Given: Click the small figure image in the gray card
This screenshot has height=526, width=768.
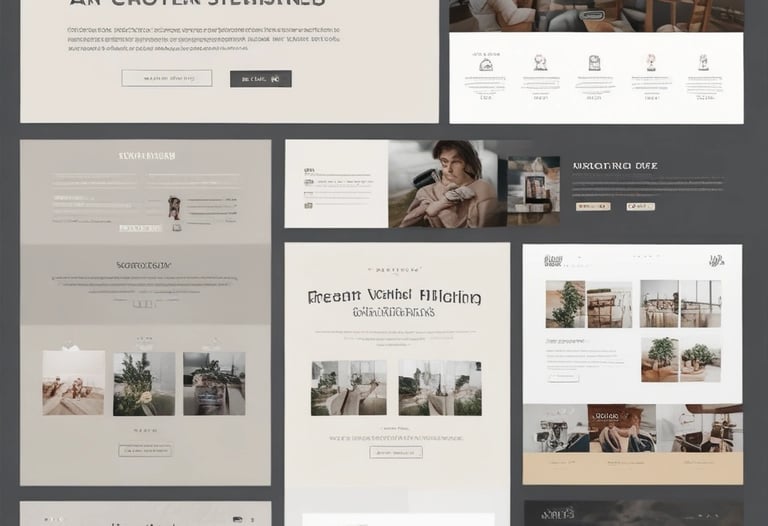Looking at the screenshot, I should click(173, 208).
